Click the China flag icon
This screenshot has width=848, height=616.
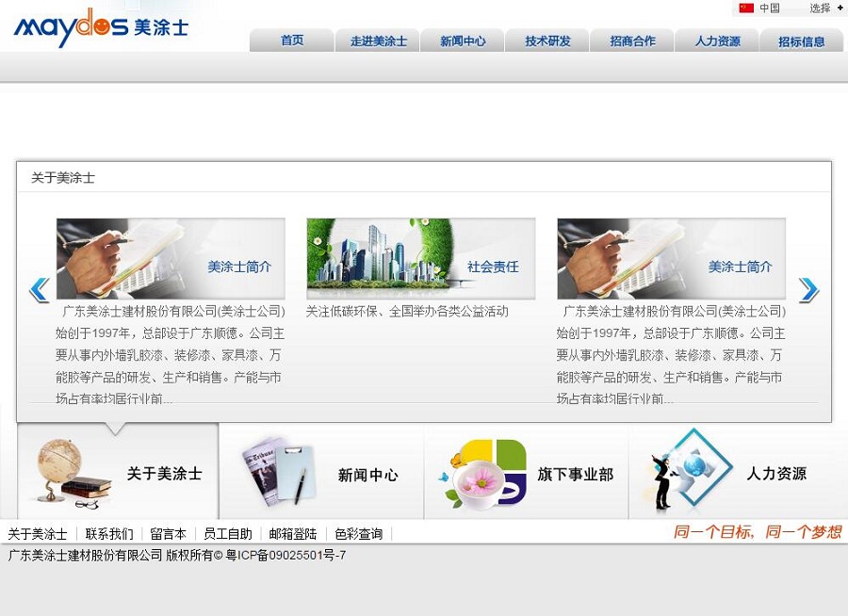tap(747, 8)
